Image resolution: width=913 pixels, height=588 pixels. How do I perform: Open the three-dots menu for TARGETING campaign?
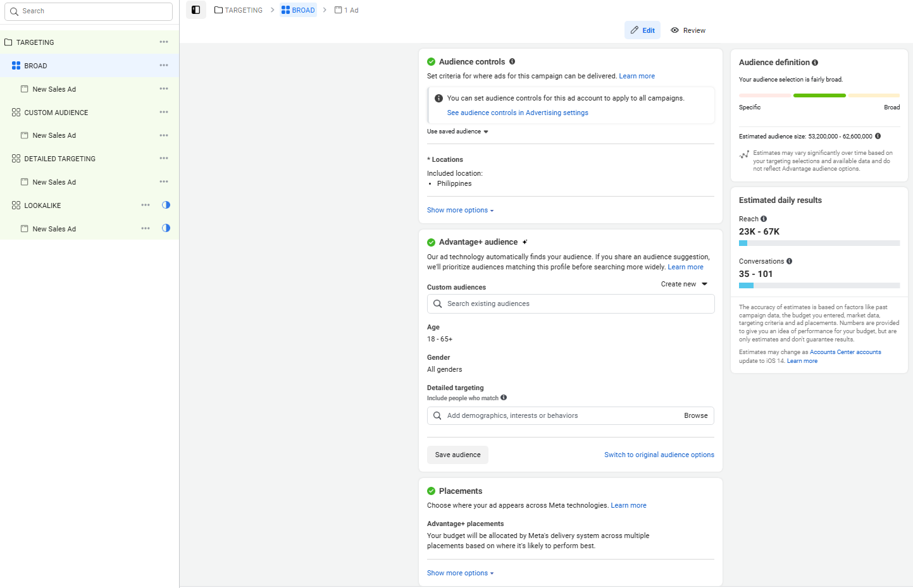pos(164,42)
